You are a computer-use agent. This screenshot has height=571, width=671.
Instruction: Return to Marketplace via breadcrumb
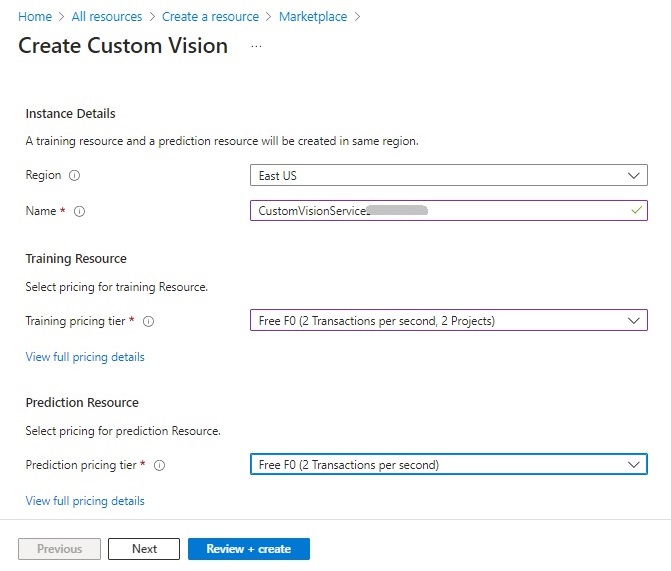[x=314, y=17]
